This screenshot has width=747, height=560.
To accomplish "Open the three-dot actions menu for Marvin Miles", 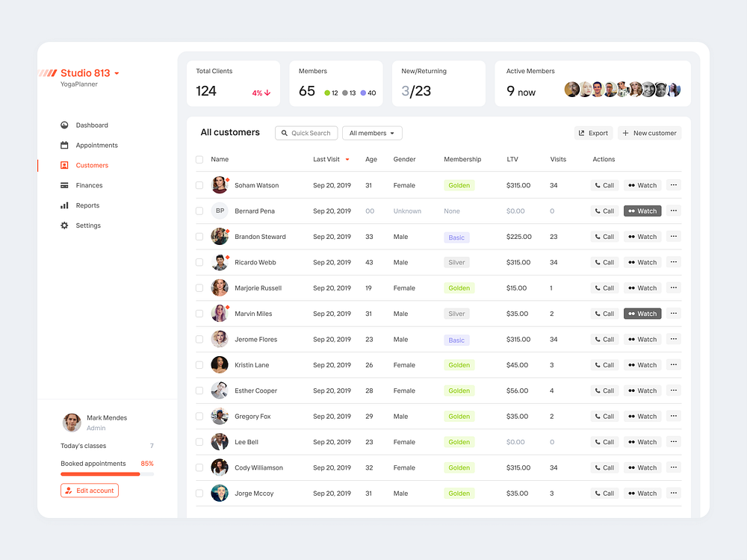I will (673, 313).
